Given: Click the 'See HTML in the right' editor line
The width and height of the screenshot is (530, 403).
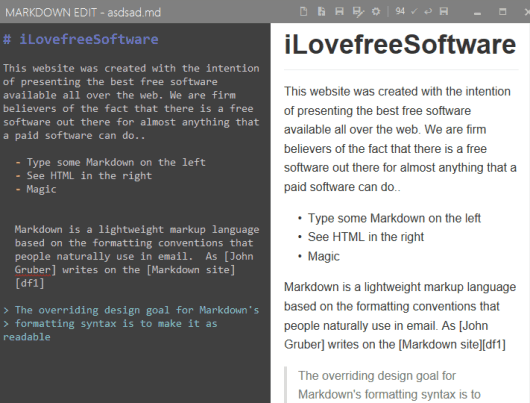Looking at the screenshot, I should coord(89,176).
